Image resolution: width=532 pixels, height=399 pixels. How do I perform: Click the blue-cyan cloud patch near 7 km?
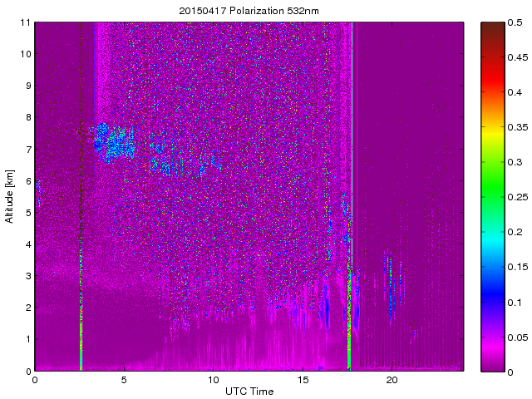tap(113, 143)
